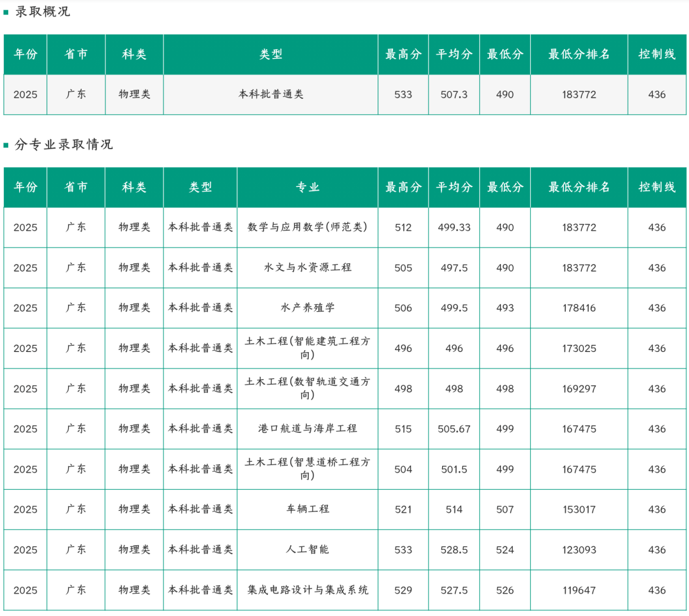The height and width of the screenshot is (616, 689).
Task: Click the 港口航道与海岸工程 major cell
Action: [x=307, y=429]
